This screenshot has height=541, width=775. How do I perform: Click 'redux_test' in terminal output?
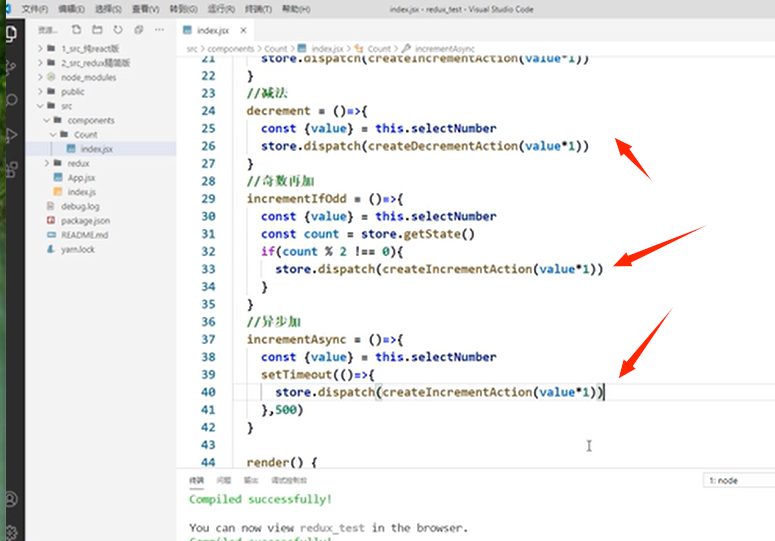click(x=332, y=528)
